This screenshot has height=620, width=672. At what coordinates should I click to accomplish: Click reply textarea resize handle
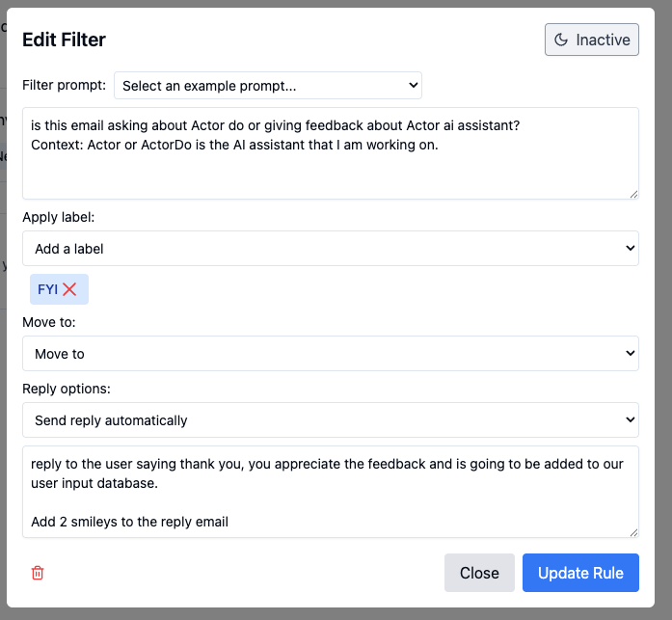633,533
